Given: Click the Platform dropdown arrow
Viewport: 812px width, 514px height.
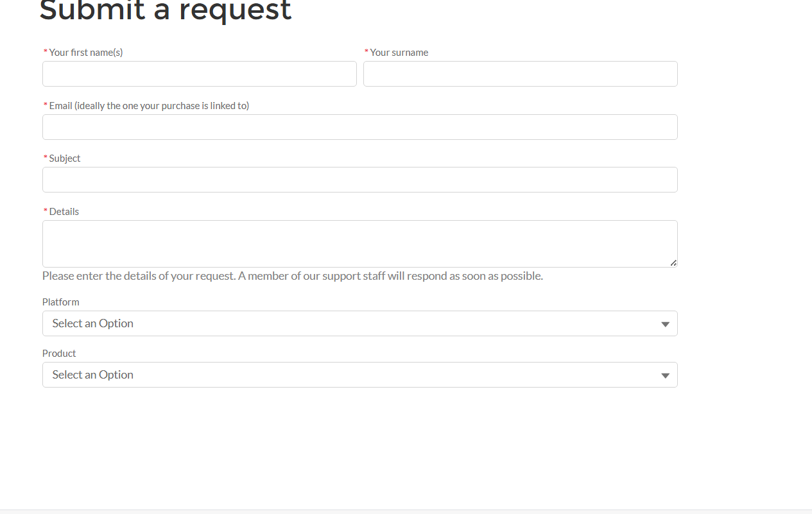Looking at the screenshot, I should (665, 324).
